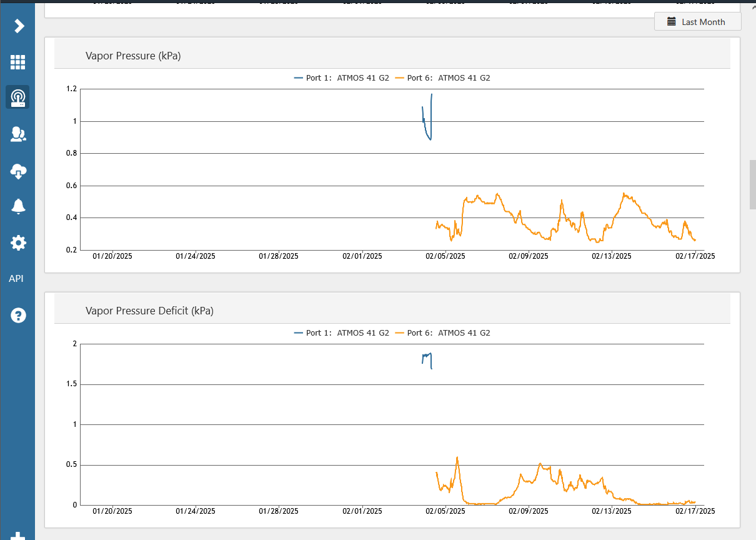
Task: Click the blue Port 1 line in Vapor Pressure chart
Action: point(427,132)
